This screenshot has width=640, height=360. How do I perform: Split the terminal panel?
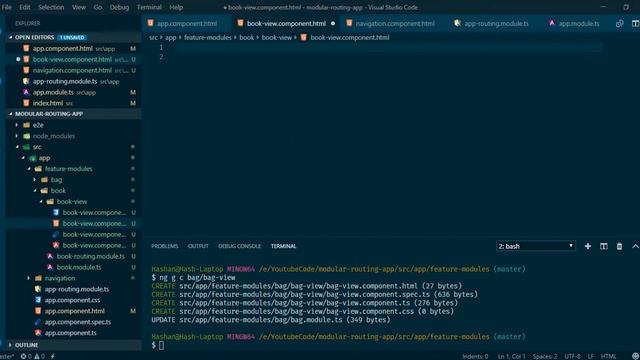pyautogui.click(x=604, y=246)
